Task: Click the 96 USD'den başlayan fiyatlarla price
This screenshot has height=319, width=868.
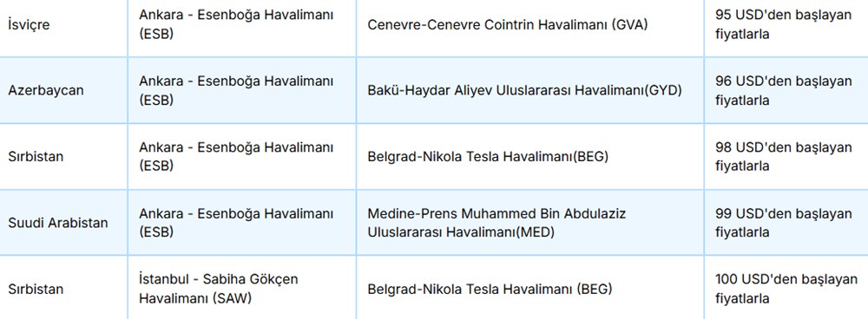Action: click(x=783, y=91)
